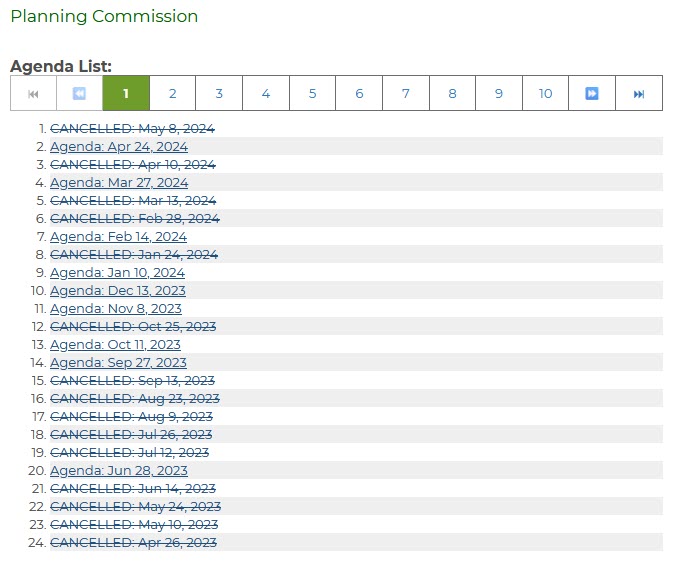View Agenda: Jun 28, 2023
Image resolution: width=687 pixels, height=586 pixels.
118,471
